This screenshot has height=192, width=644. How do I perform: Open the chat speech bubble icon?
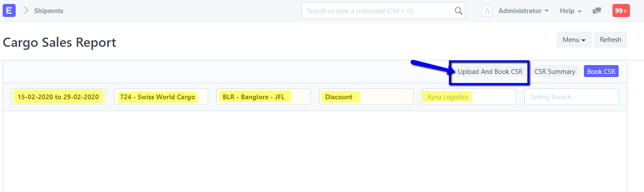click(x=597, y=11)
